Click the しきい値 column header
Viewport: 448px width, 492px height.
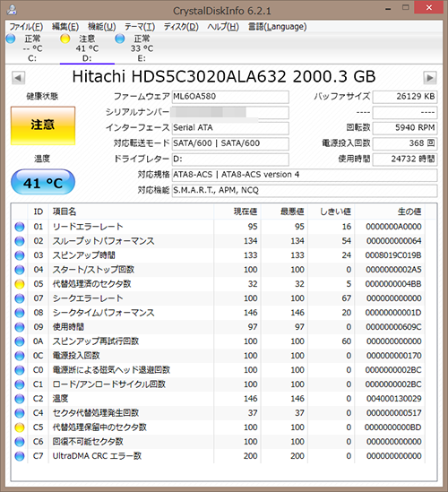tap(331, 211)
